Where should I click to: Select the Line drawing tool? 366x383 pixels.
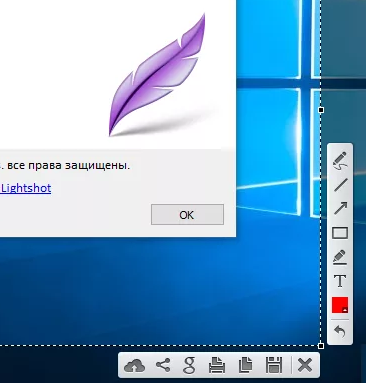click(x=340, y=185)
